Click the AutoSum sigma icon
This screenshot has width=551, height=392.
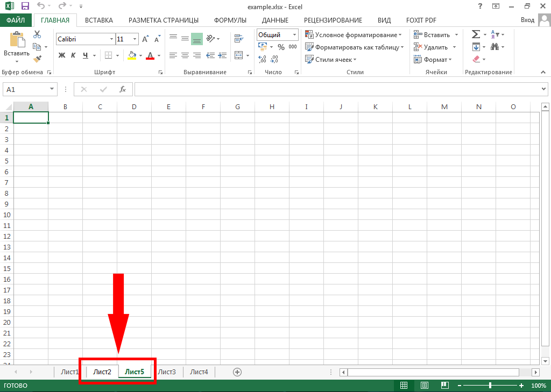click(x=475, y=34)
